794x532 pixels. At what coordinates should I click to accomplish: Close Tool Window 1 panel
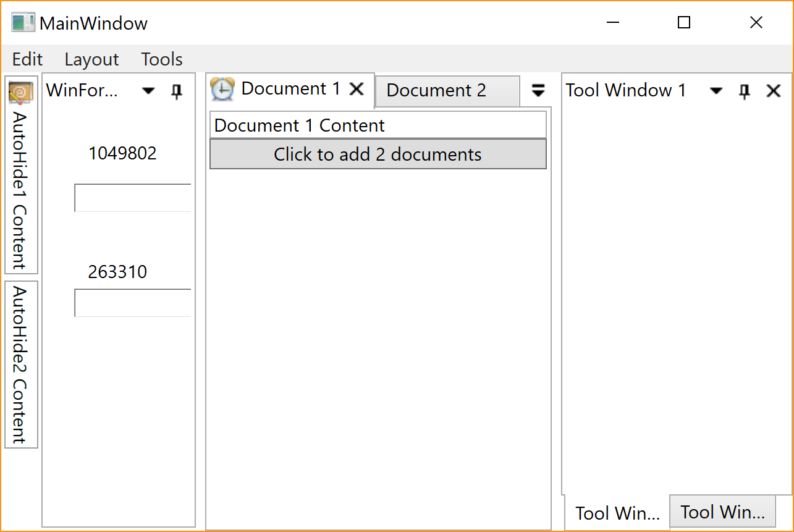click(x=773, y=91)
